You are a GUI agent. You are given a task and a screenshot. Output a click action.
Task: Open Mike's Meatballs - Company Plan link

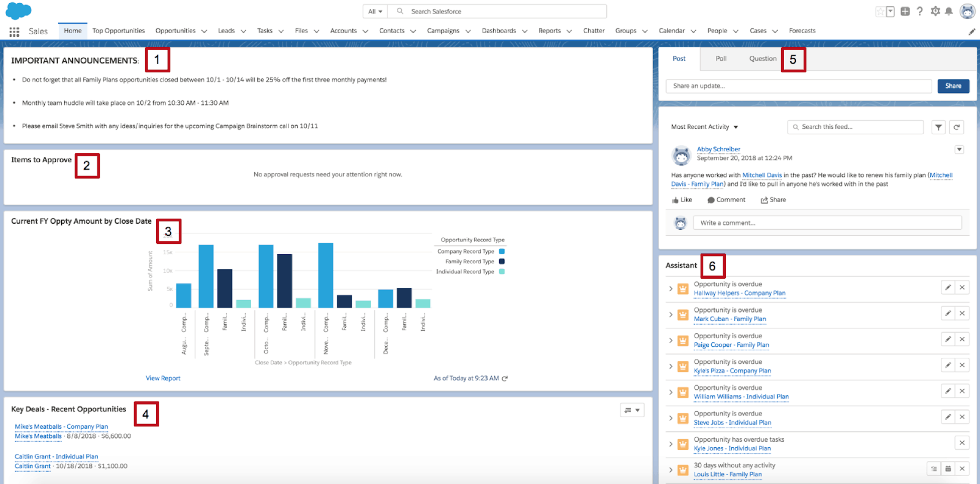[61, 427]
